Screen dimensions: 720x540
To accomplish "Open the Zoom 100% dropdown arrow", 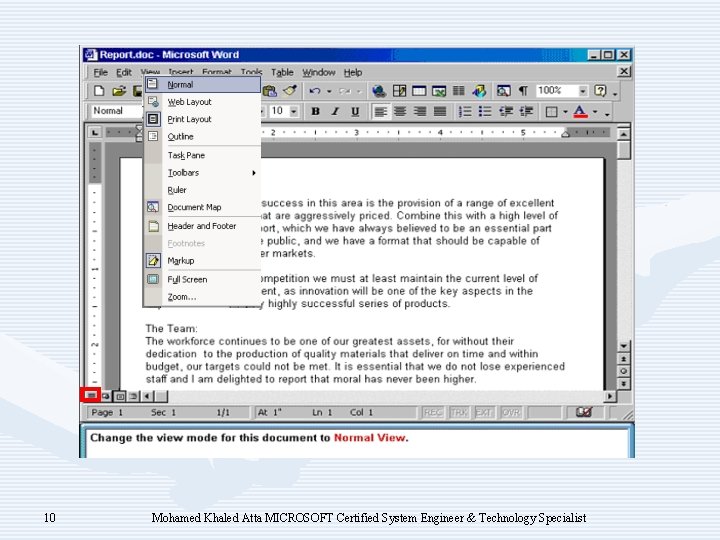I will pos(583,91).
